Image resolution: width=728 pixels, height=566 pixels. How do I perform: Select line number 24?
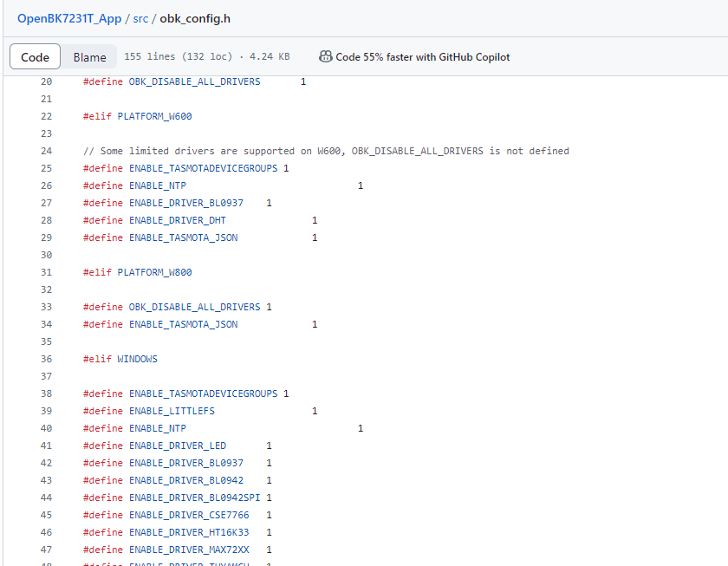click(47, 151)
